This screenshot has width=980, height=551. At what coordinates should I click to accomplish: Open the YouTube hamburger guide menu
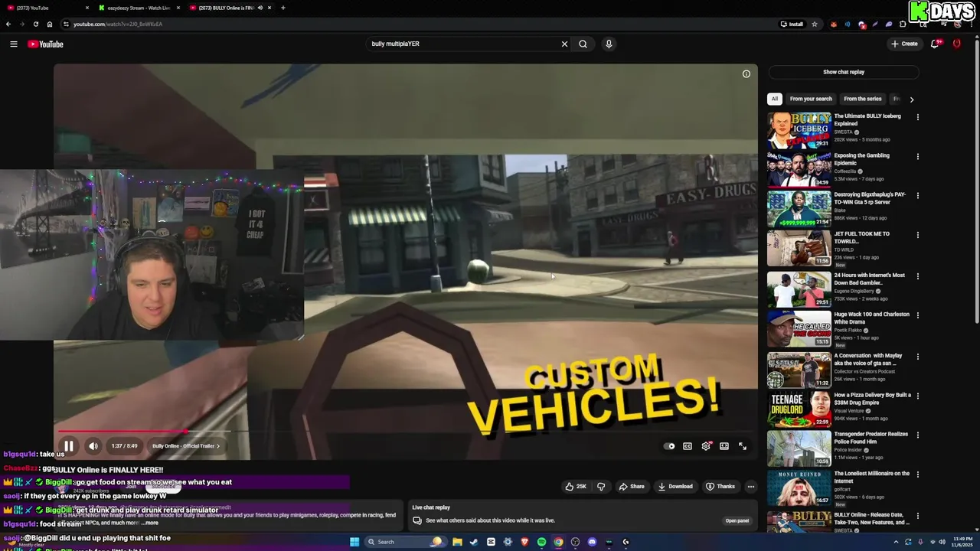[14, 44]
